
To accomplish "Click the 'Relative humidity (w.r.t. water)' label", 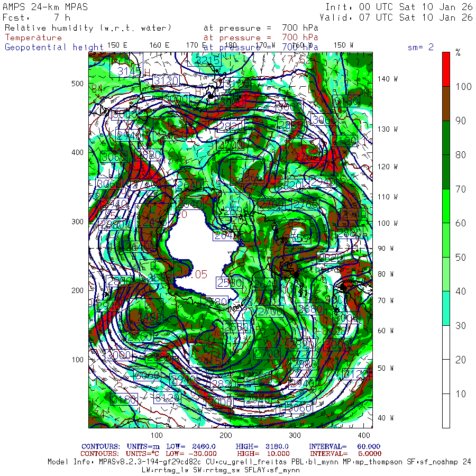I will pyautogui.click(x=88, y=28).
